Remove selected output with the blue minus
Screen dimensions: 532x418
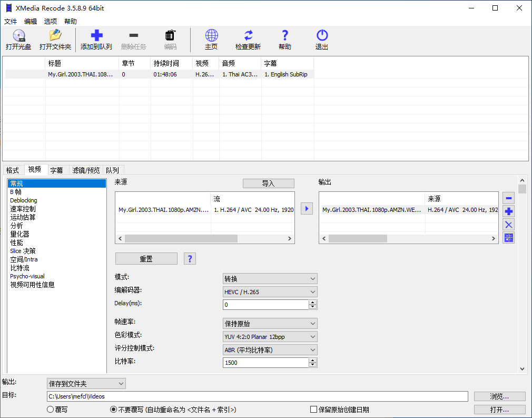coord(508,198)
